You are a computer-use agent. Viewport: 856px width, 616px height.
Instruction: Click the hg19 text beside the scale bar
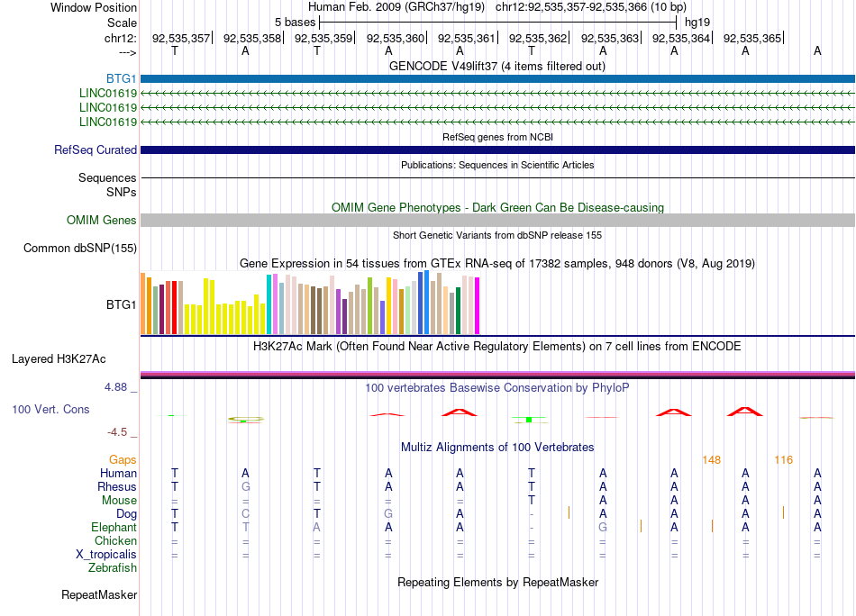point(697,23)
